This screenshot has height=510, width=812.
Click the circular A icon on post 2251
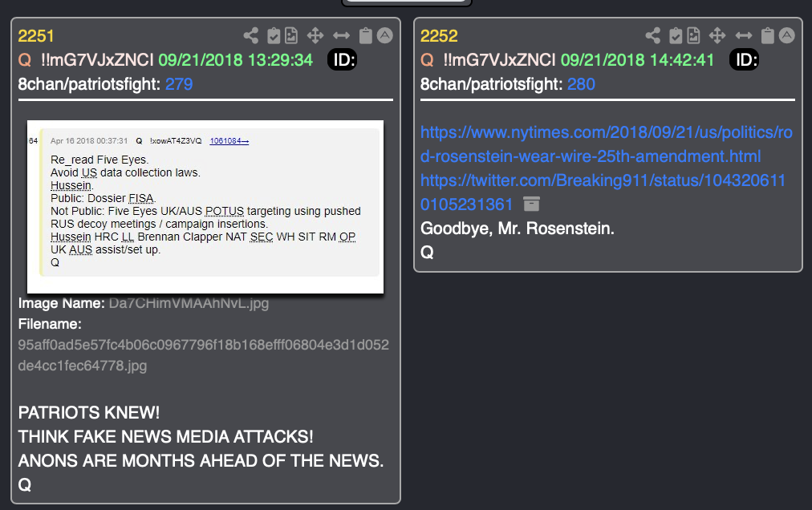(x=385, y=36)
